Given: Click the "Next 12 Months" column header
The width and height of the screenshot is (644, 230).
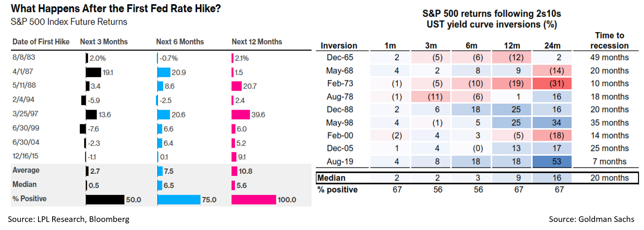Looking at the screenshot, I should pos(257,42).
